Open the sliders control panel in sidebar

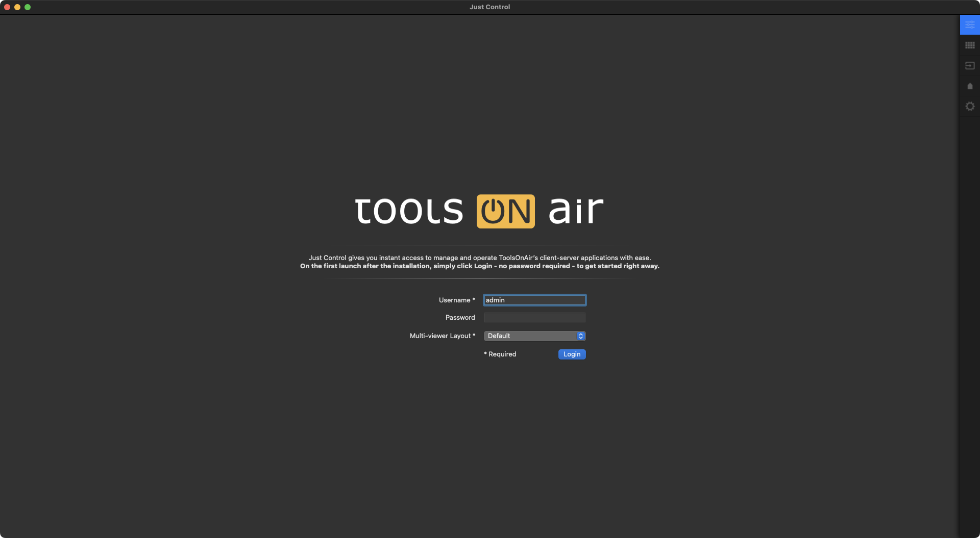[x=970, y=24]
